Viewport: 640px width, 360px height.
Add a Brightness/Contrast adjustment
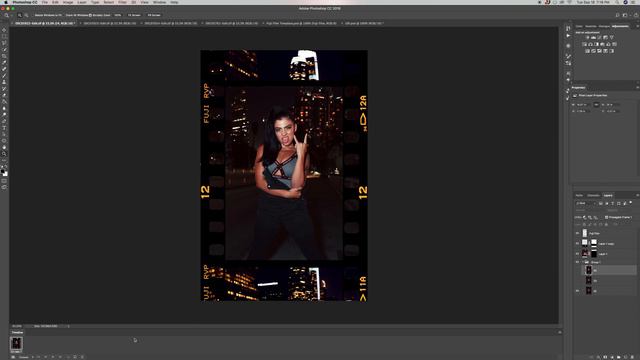click(587, 38)
